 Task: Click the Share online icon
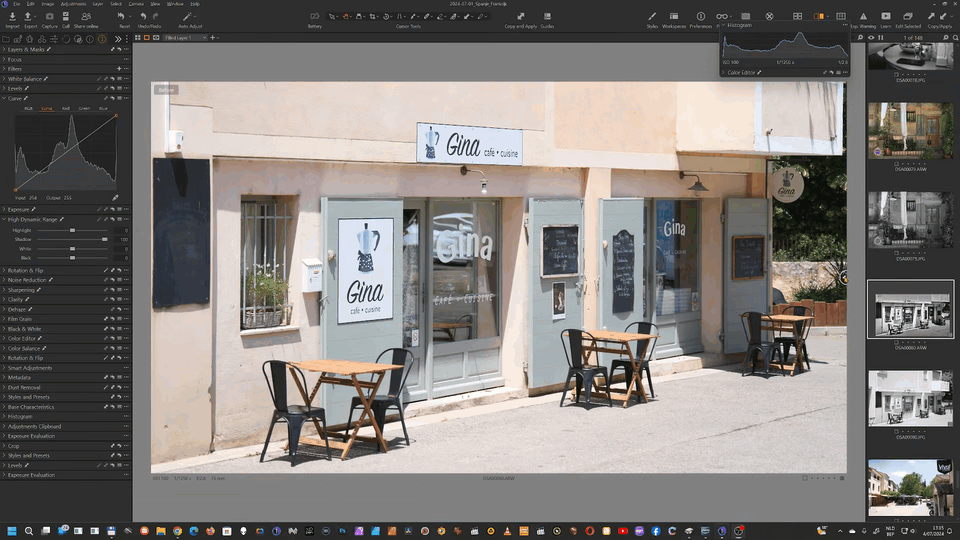[86, 17]
